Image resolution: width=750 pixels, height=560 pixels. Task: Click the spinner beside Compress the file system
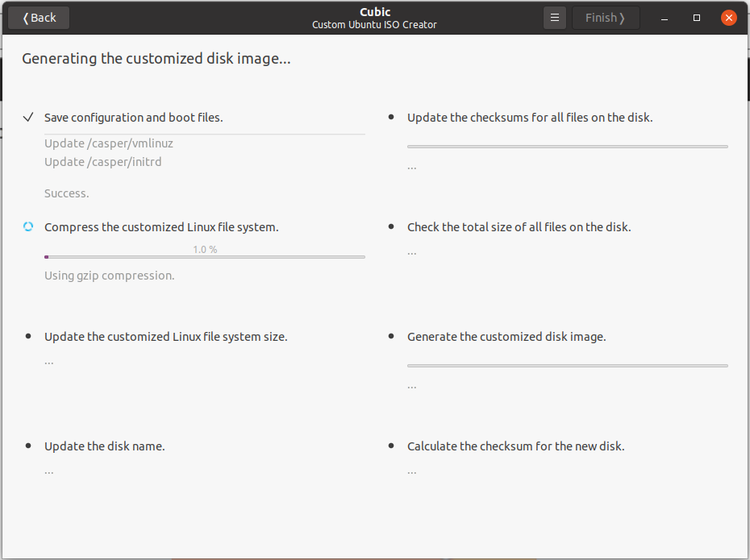pos(28,227)
